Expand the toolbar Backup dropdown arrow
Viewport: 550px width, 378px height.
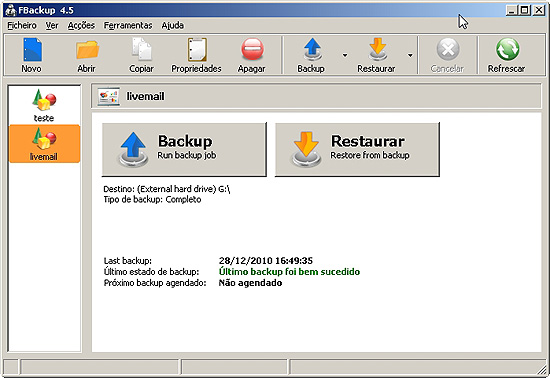click(345, 55)
